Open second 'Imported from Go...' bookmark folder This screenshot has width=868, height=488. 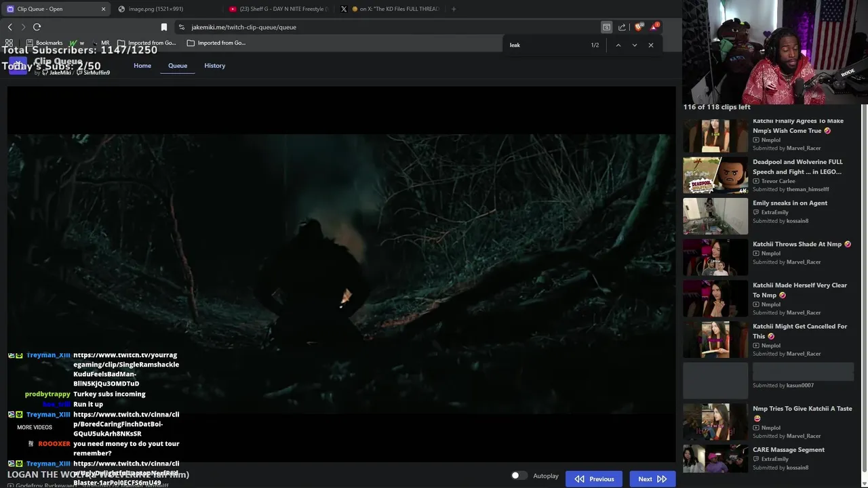pos(216,43)
